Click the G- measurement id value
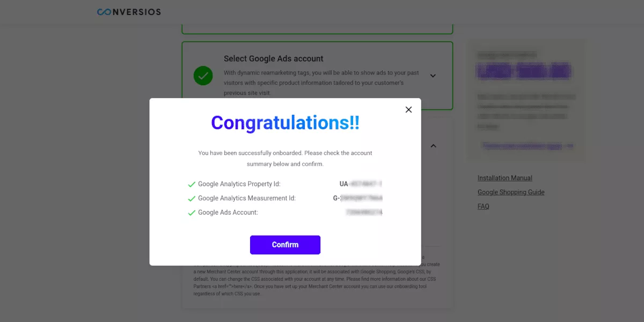 click(x=357, y=198)
